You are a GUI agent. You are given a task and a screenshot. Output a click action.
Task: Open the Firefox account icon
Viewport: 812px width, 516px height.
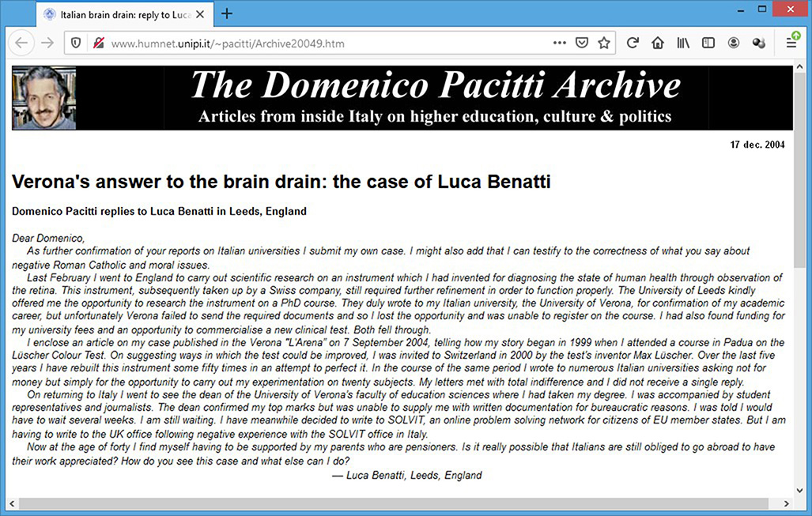click(734, 43)
